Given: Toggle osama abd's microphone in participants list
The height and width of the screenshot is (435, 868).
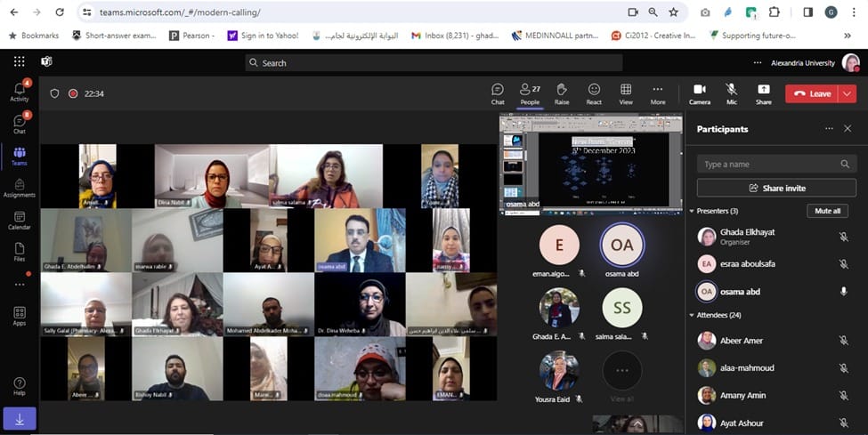Looking at the screenshot, I should (x=843, y=292).
